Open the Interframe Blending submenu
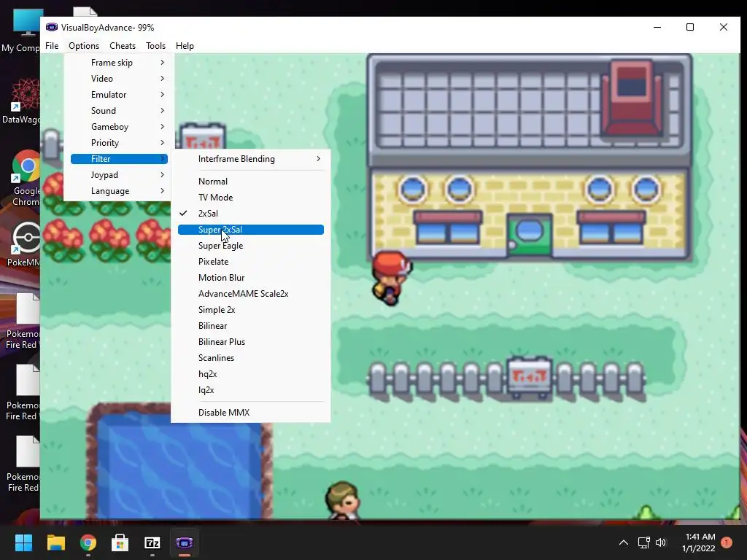747x560 pixels. [251, 158]
